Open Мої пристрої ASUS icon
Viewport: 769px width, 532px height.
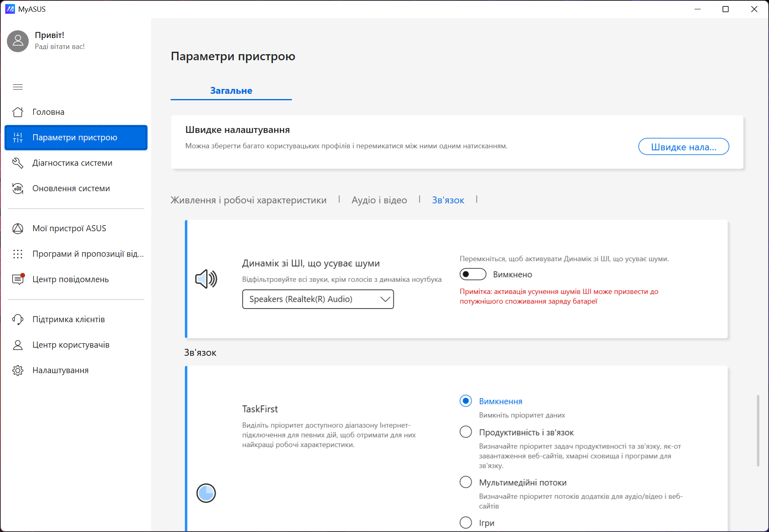18,228
